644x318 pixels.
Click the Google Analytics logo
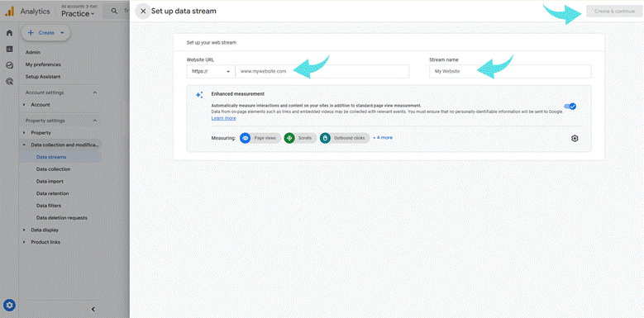(x=9, y=11)
